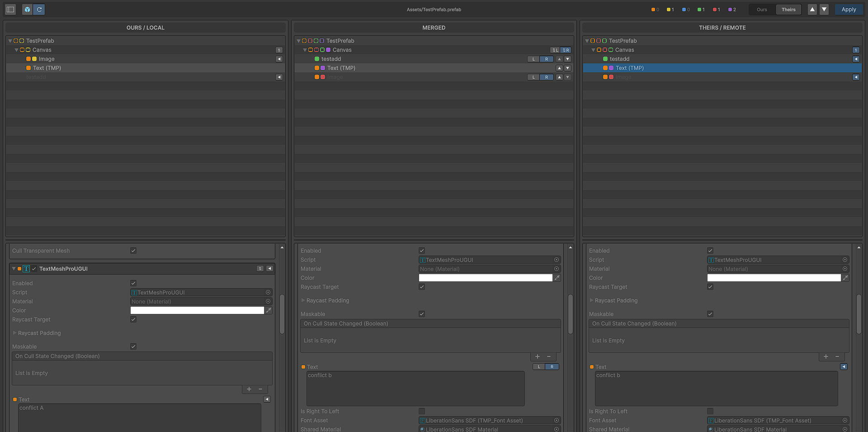The image size is (868, 432).
Task: Click the refresh icon in the top toolbar
Action: (x=39, y=9)
